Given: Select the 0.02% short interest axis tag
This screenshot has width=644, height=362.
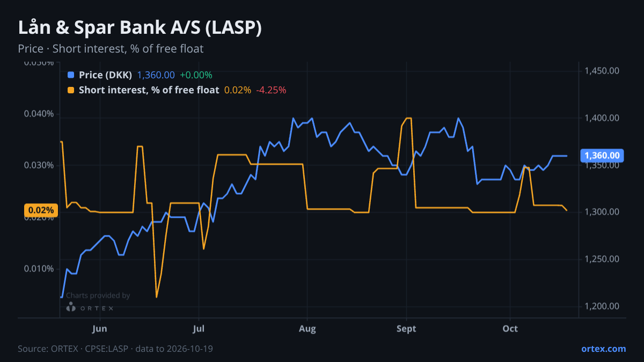Looking at the screenshot, I should tap(40, 210).
